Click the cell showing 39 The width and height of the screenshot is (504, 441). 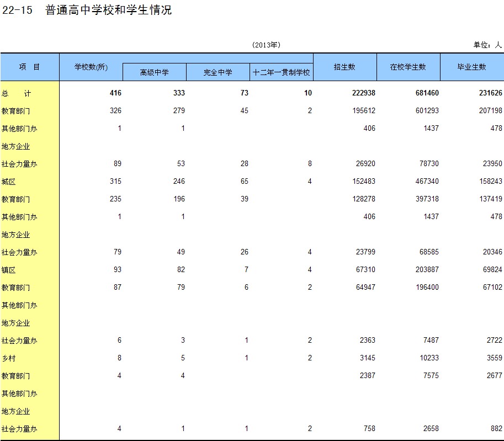tap(245, 199)
